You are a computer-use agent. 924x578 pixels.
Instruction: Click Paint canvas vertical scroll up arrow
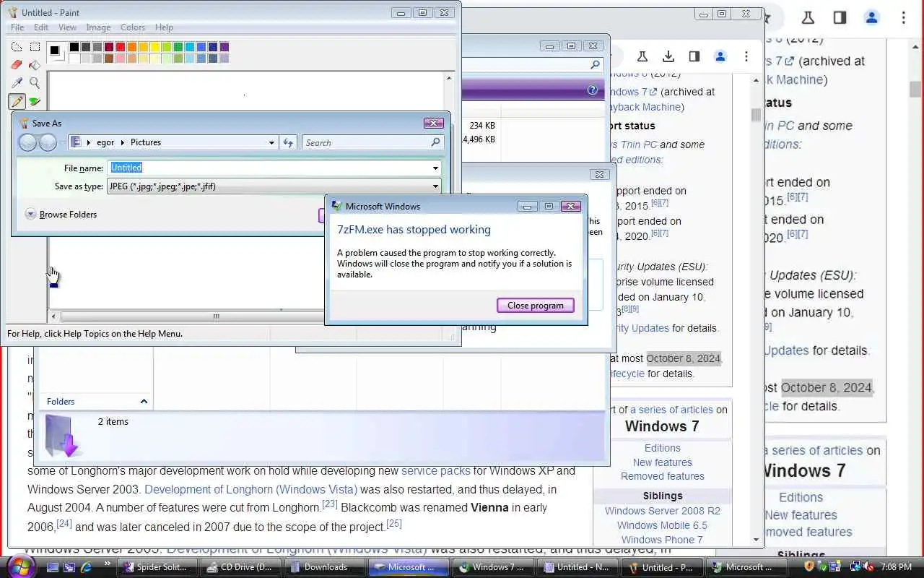[x=449, y=78]
